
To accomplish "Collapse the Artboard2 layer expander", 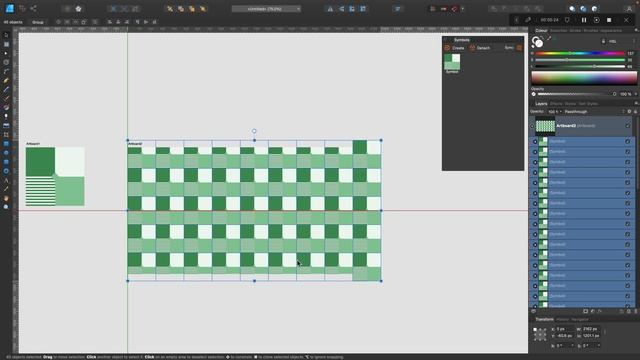I will pos(532,126).
